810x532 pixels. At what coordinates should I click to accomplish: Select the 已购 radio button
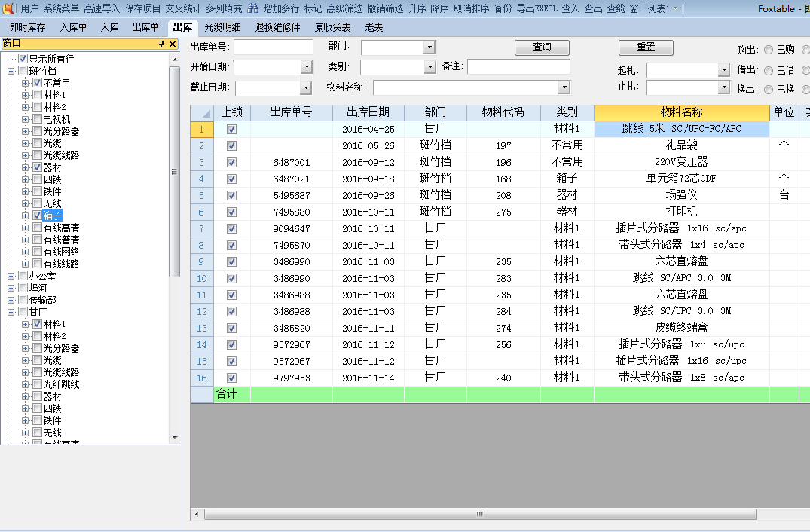pyautogui.click(x=768, y=50)
